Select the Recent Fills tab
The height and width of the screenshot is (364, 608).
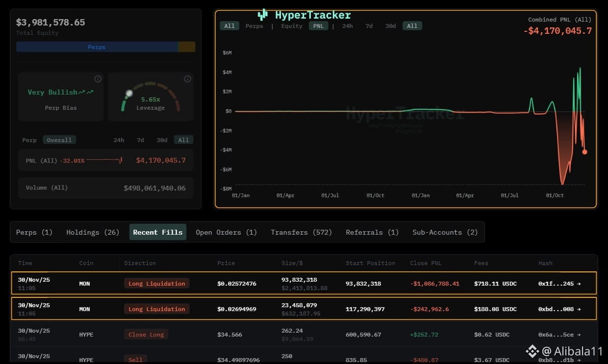[x=158, y=232]
